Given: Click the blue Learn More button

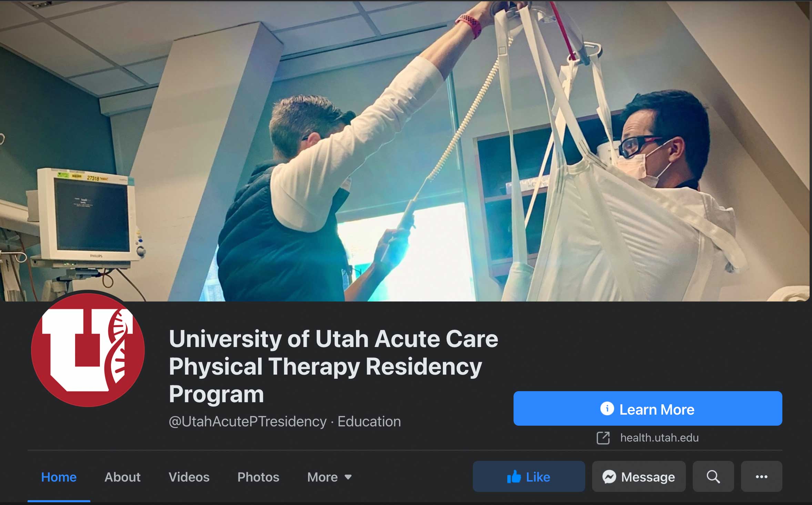Looking at the screenshot, I should tap(648, 408).
